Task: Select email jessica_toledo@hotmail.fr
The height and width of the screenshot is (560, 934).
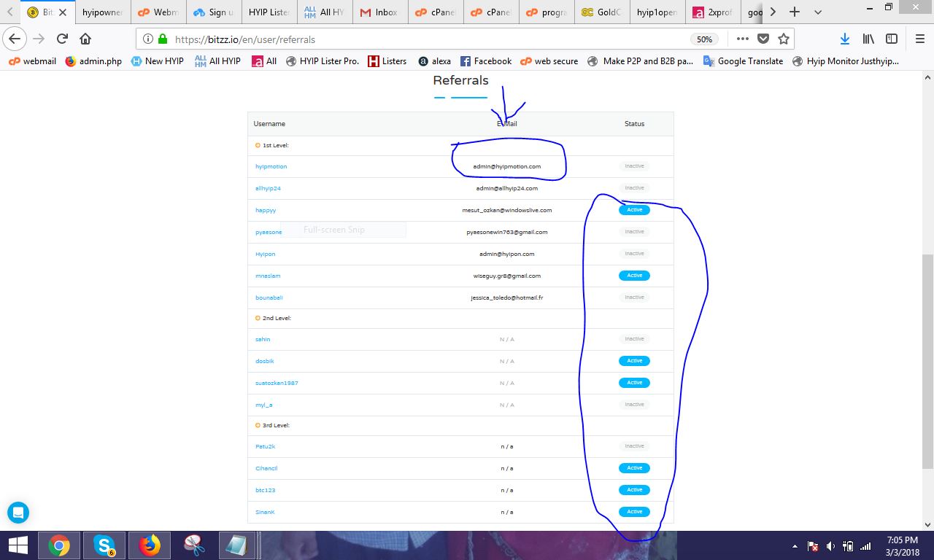Action: coord(506,297)
